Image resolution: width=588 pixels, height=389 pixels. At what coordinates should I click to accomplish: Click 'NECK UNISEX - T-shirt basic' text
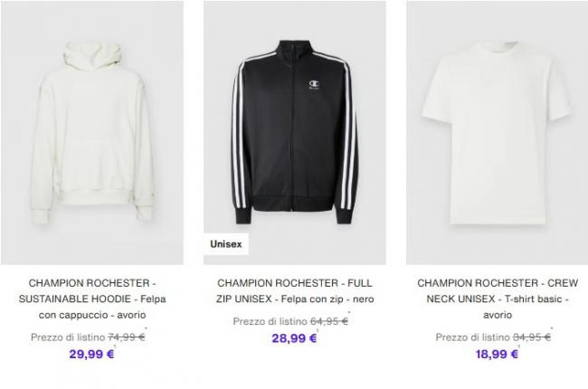click(494, 299)
